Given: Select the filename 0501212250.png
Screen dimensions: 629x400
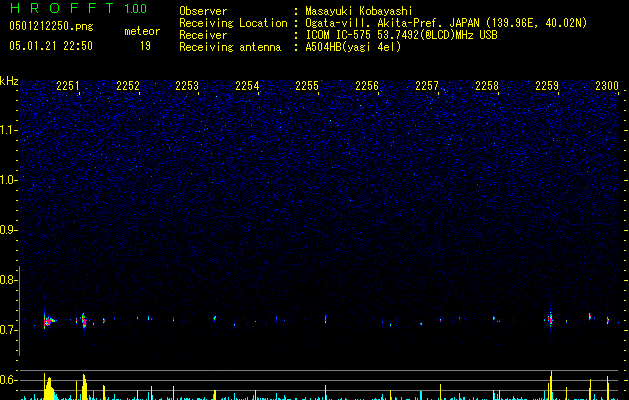Looking at the screenshot, I should pyautogui.click(x=51, y=26).
